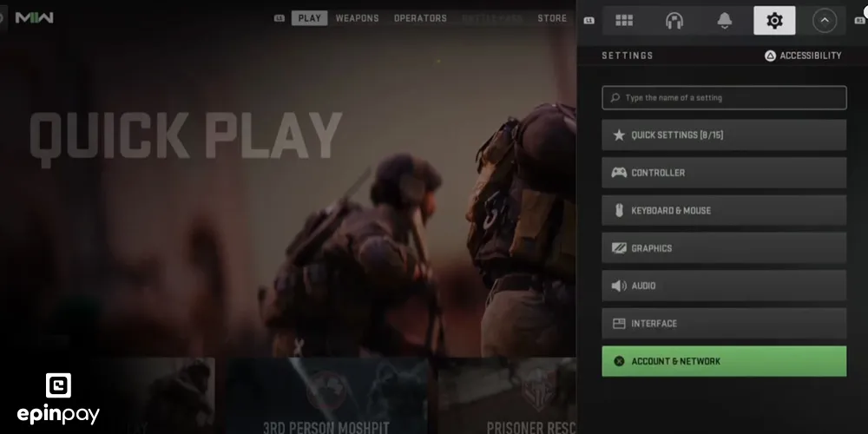Open Account & Network settings
This screenshot has height=434, width=868.
724,361
